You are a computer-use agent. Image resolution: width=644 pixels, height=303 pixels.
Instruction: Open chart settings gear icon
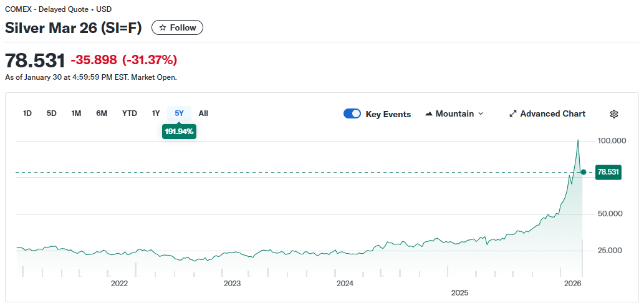[x=613, y=113]
